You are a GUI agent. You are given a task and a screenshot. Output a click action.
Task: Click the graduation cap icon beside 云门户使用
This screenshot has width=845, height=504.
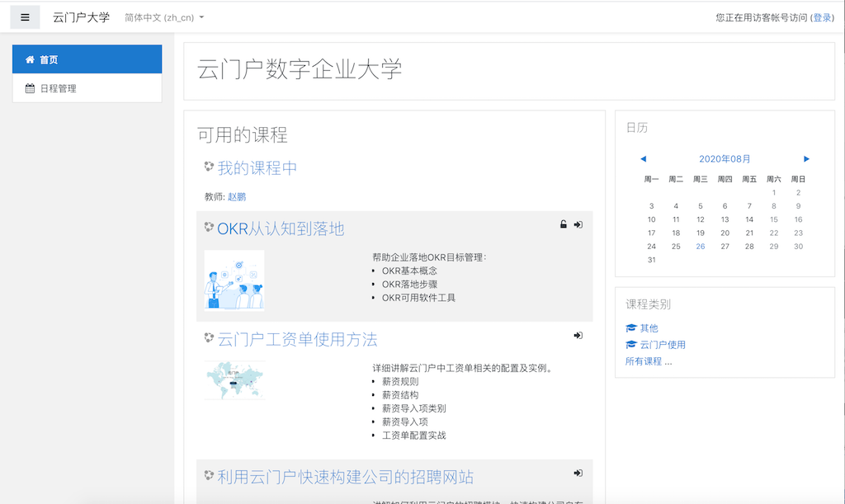click(631, 345)
